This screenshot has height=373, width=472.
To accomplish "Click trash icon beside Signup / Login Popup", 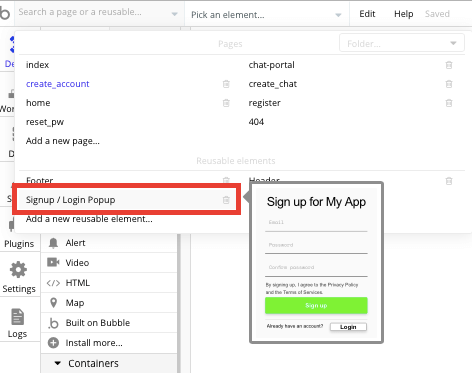I will click(226, 200).
